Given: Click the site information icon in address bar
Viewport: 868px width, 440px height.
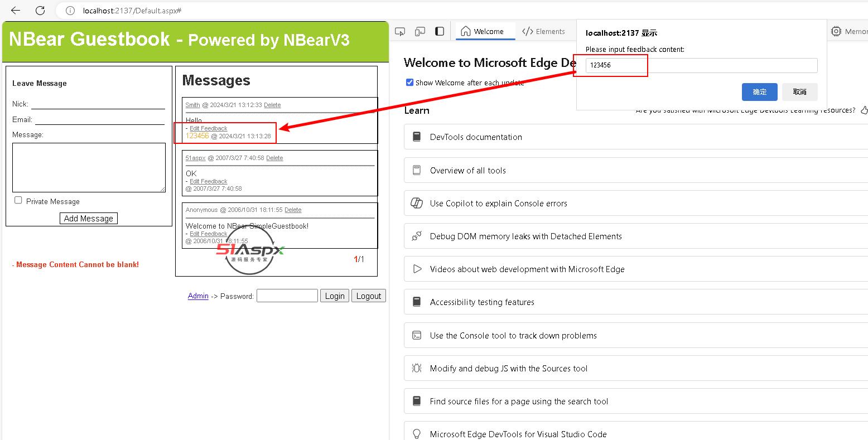Looking at the screenshot, I should pyautogui.click(x=70, y=11).
